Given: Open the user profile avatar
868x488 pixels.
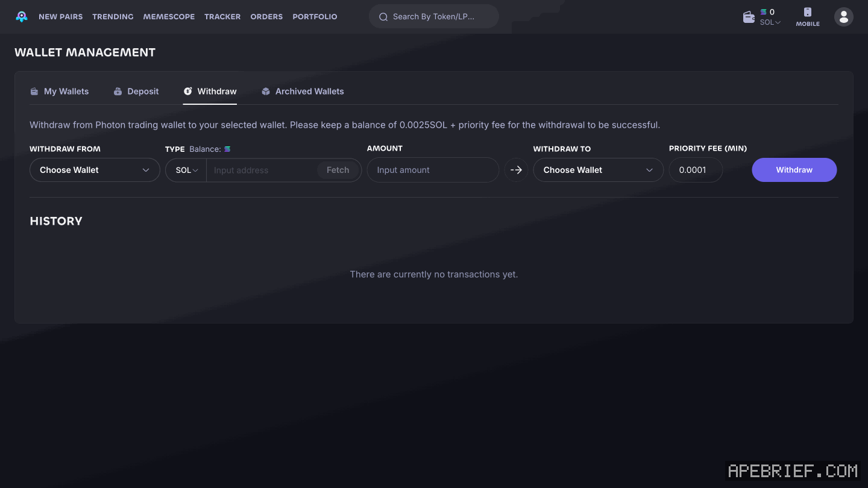Looking at the screenshot, I should click(844, 17).
